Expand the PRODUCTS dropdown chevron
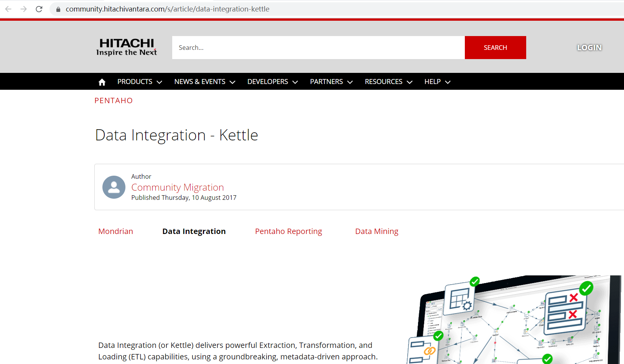This screenshot has width=624, height=364. pos(160,82)
